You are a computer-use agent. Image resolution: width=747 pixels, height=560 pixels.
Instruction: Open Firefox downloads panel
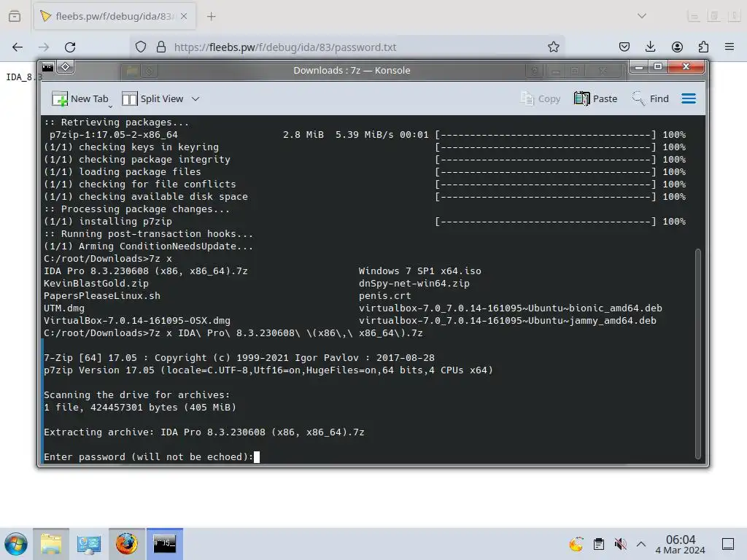coord(650,47)
